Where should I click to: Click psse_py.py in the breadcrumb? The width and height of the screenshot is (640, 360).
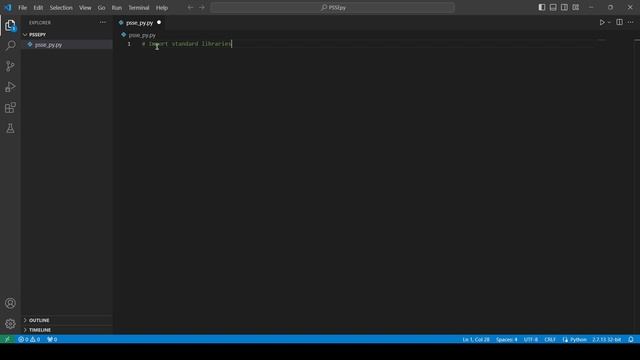142,35
